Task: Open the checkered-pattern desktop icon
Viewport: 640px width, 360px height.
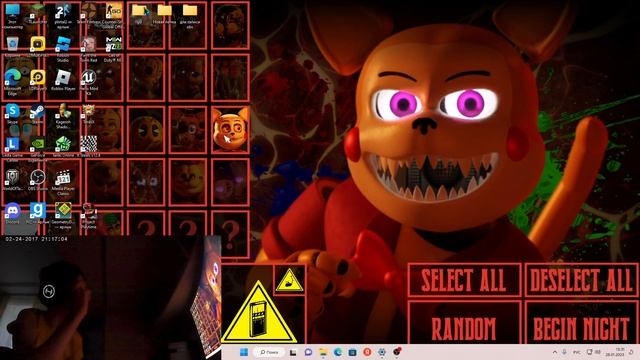Action: [89, 146]
